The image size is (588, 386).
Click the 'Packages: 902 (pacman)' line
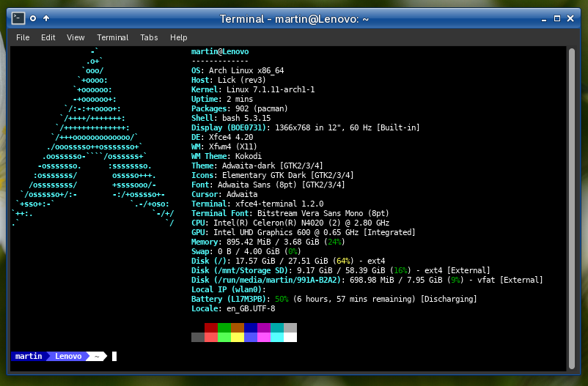pos(240,108)
